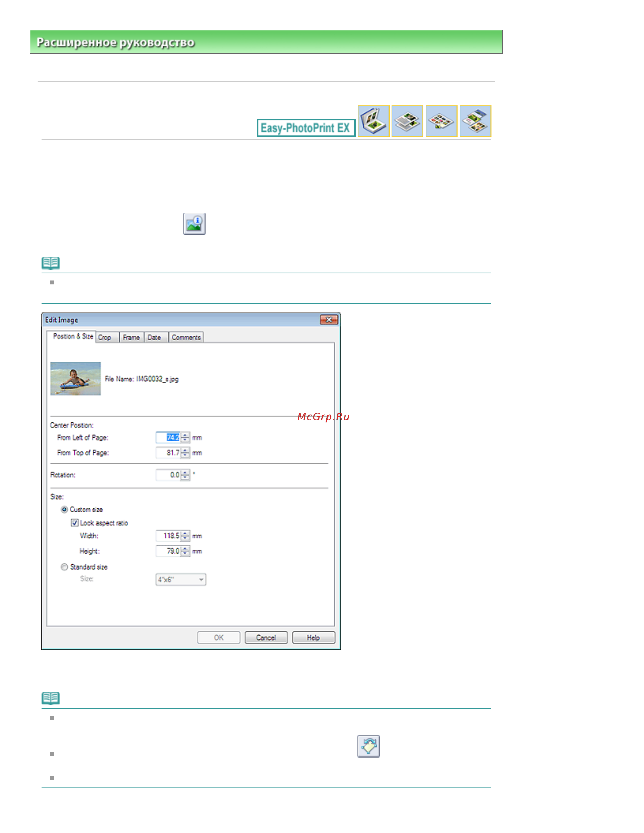Screen dimensions: 644x833
Task: Click the Edit Image title text
Action: click(62, 320)
